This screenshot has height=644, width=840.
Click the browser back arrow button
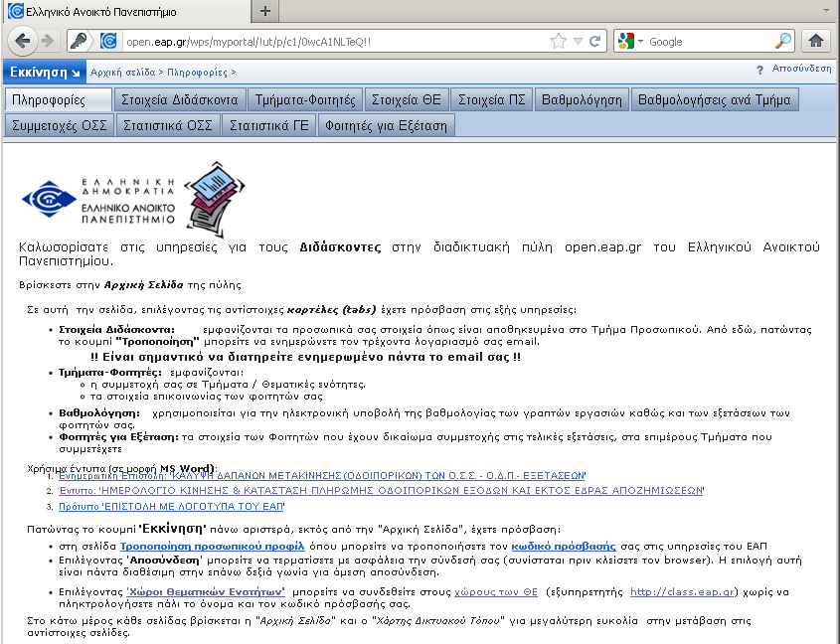[22, 41]
